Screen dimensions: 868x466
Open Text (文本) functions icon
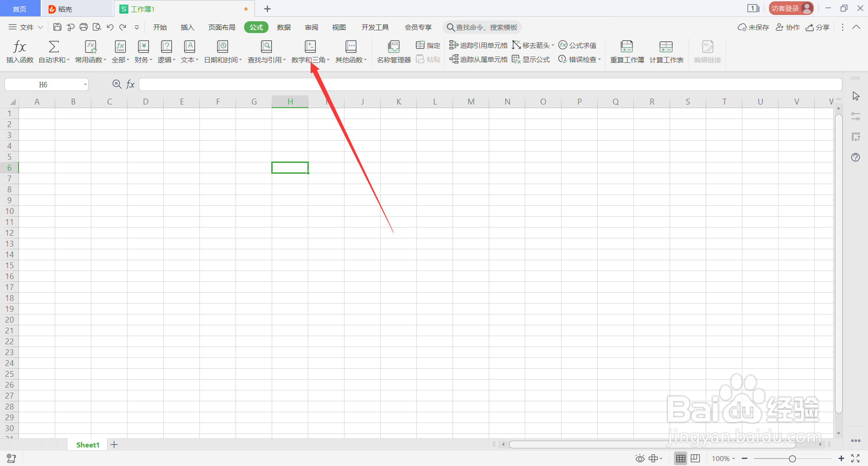[x=189, y=47]
